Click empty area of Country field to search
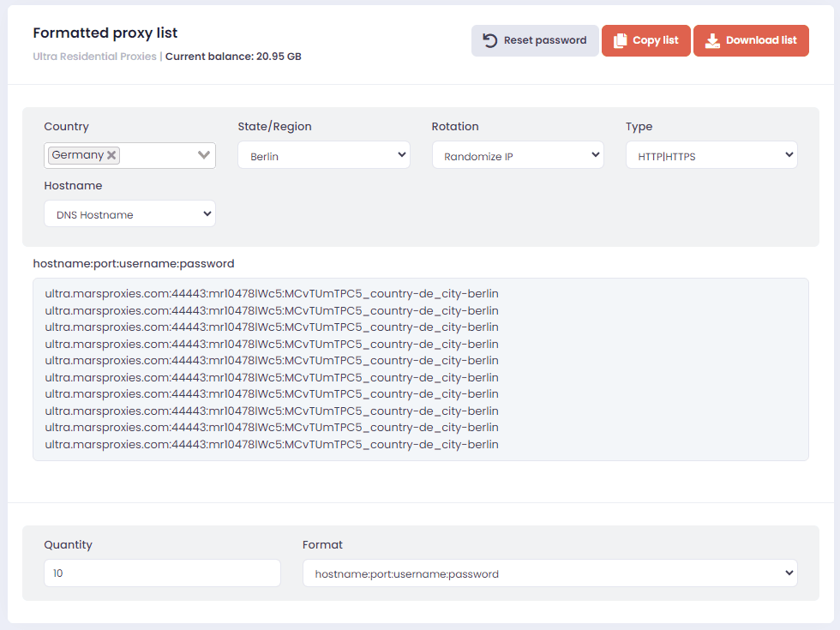 pyautogui.click(x=159, y=155)
